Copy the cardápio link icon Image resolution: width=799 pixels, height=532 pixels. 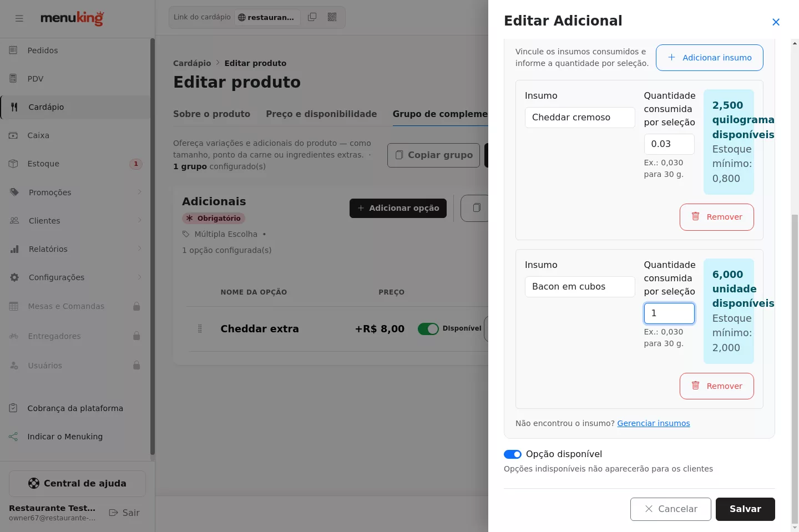pos(312,17)
